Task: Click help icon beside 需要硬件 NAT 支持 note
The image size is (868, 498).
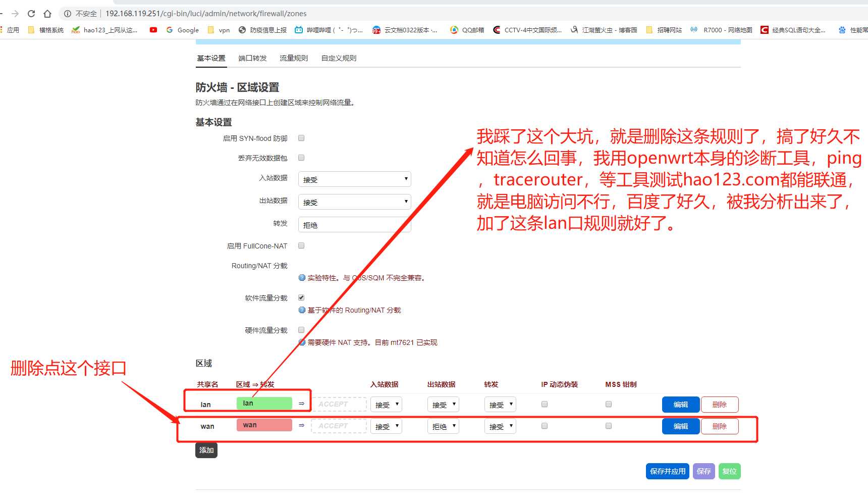Action: click(302, 342)
